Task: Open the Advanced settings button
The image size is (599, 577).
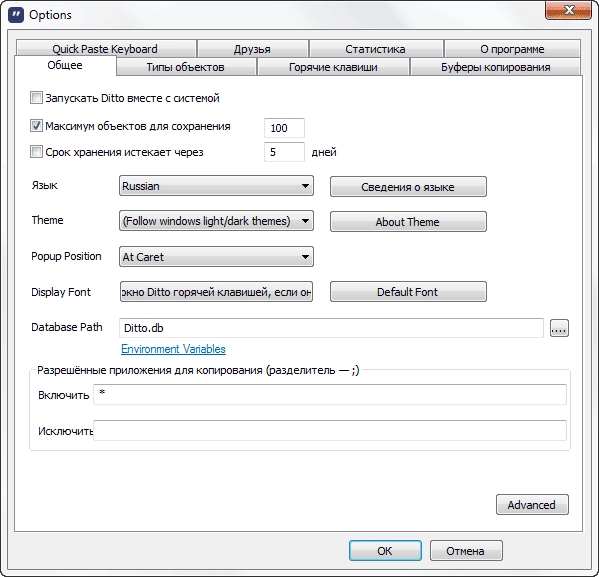Action: pos(532,505)
